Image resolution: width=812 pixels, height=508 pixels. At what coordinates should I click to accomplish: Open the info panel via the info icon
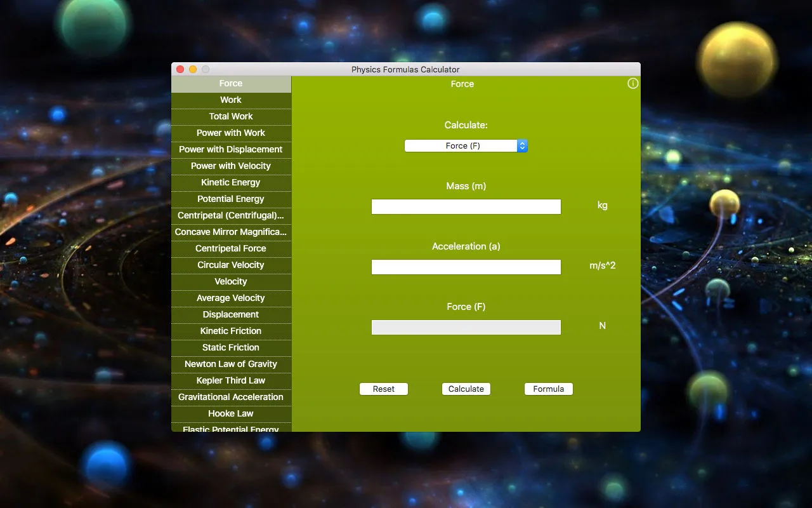tap(632, 83)
